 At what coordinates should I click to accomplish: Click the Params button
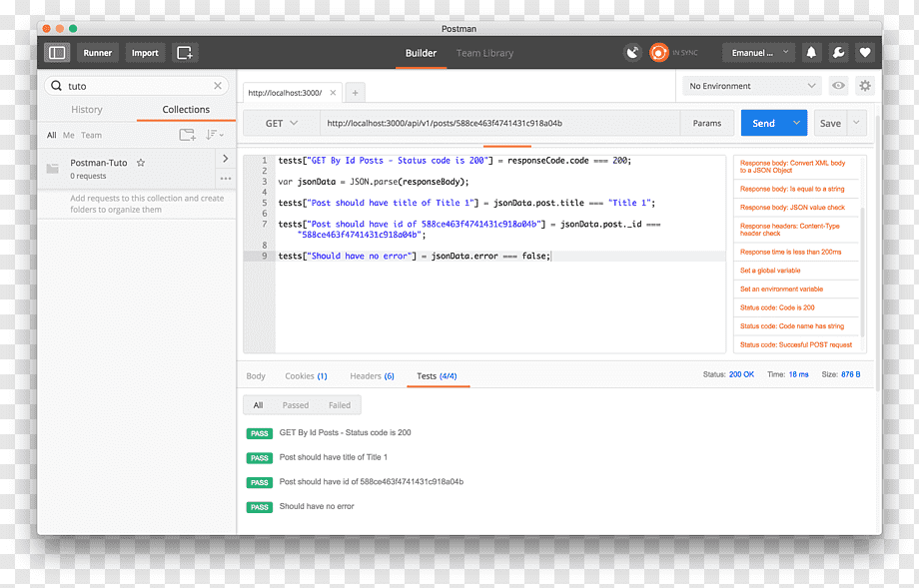707,123
